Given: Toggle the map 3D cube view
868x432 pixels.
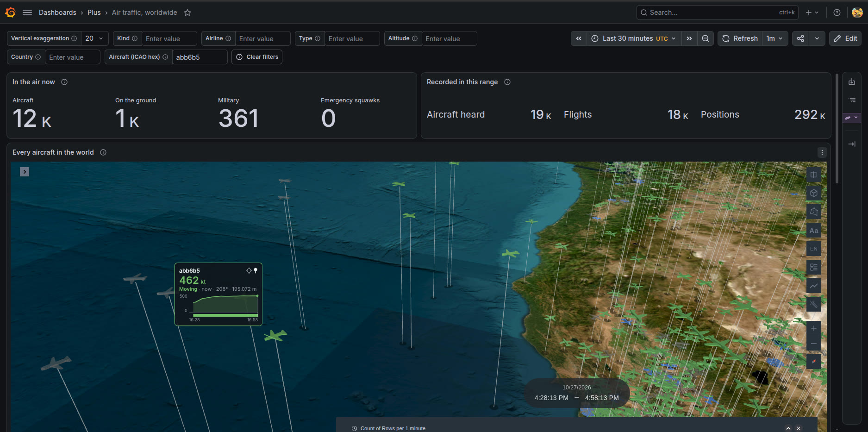Looking at the screenshot, I should click(814, 193).
